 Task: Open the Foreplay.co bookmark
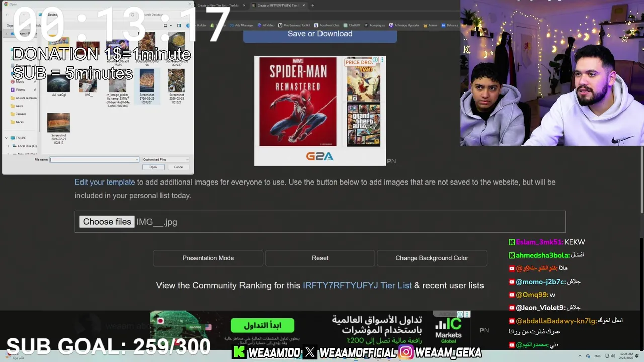375,25
